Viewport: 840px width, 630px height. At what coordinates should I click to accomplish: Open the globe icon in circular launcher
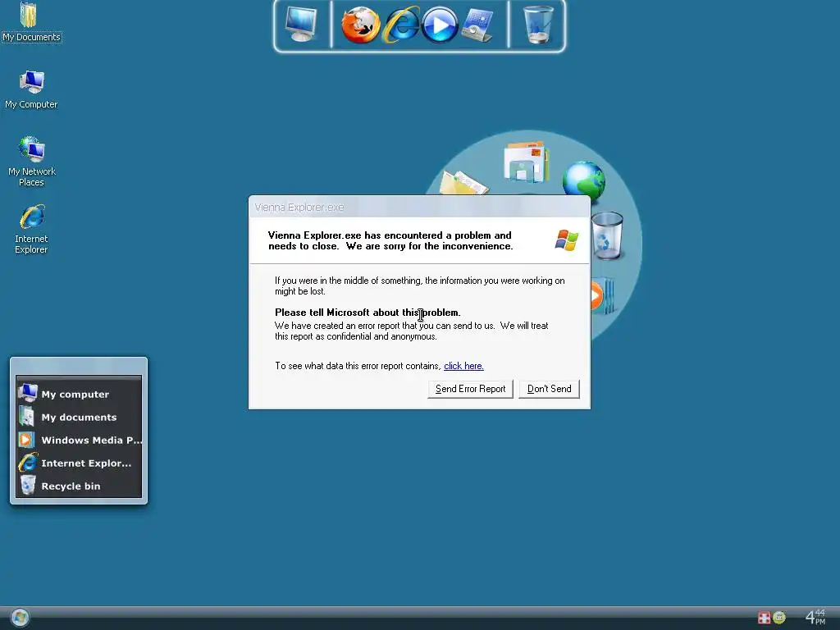583,180
